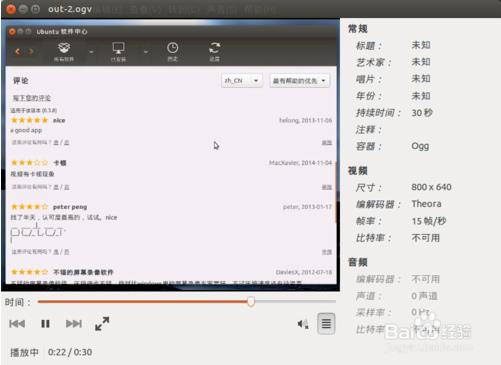Viewport: 501px width, 365px height.
Task: Select the 未知 value next to 艺术家
Action: pos(421,62)
